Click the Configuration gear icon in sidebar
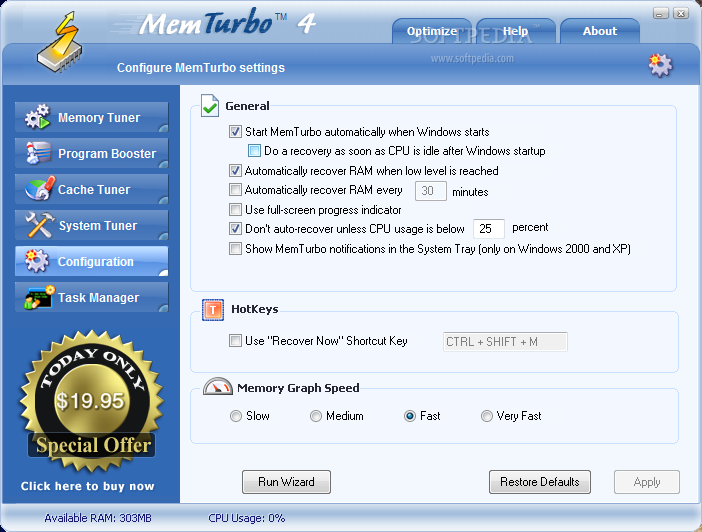Screen dimensions: 702x532 37,261
